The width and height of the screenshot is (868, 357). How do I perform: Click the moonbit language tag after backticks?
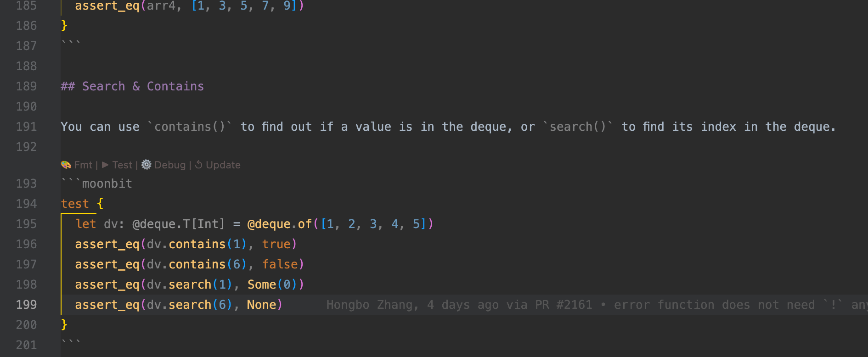107,183
